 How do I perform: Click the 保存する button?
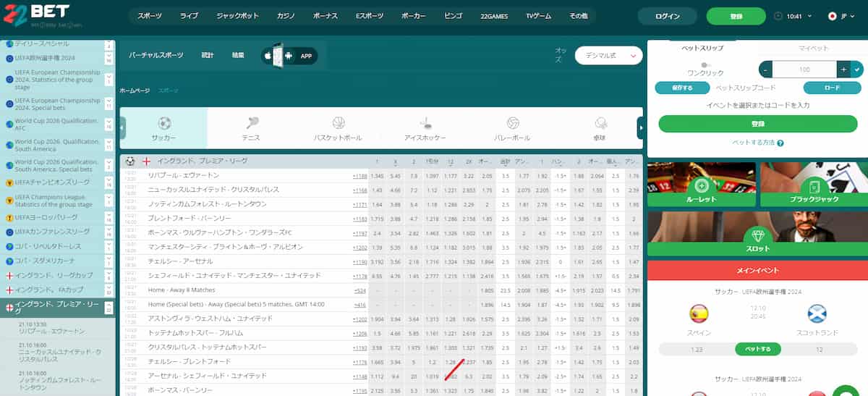tap(682, 88)
